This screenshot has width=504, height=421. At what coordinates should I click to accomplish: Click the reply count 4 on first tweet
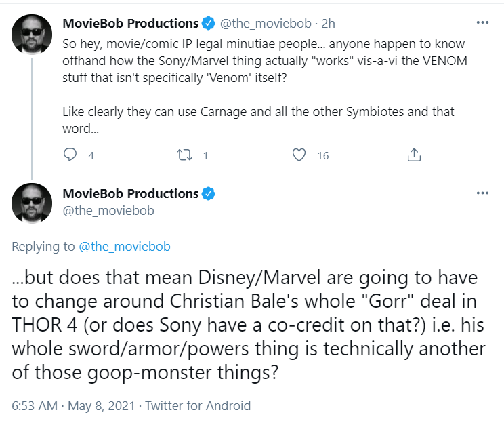coord(91,156)
